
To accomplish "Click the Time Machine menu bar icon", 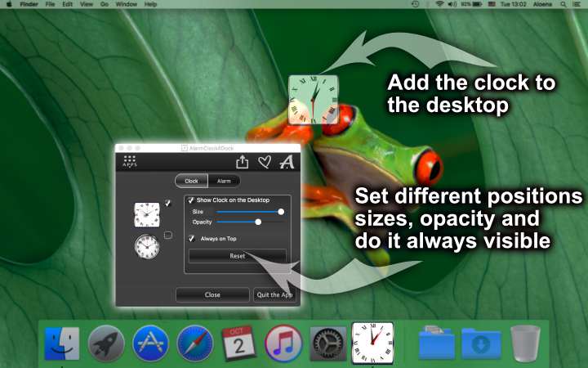I will click(x=415, y=4).
